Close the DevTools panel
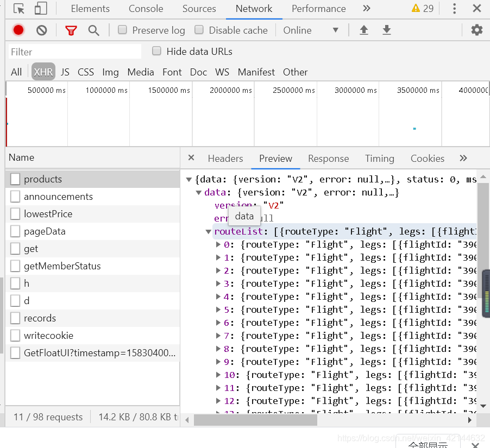Screen dimensions: 490x448 tap(477, 9)
